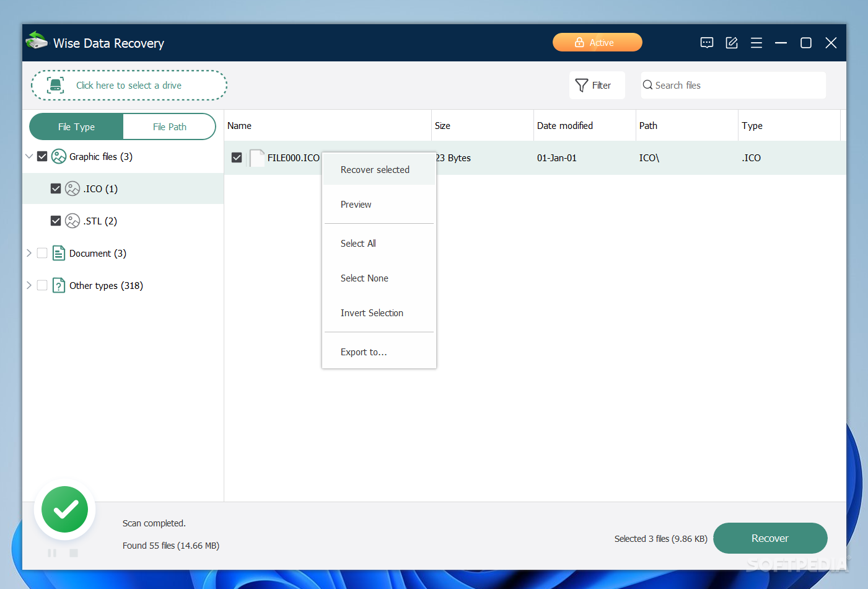Close the Wise Data Recovery window

tap(831, 43)
